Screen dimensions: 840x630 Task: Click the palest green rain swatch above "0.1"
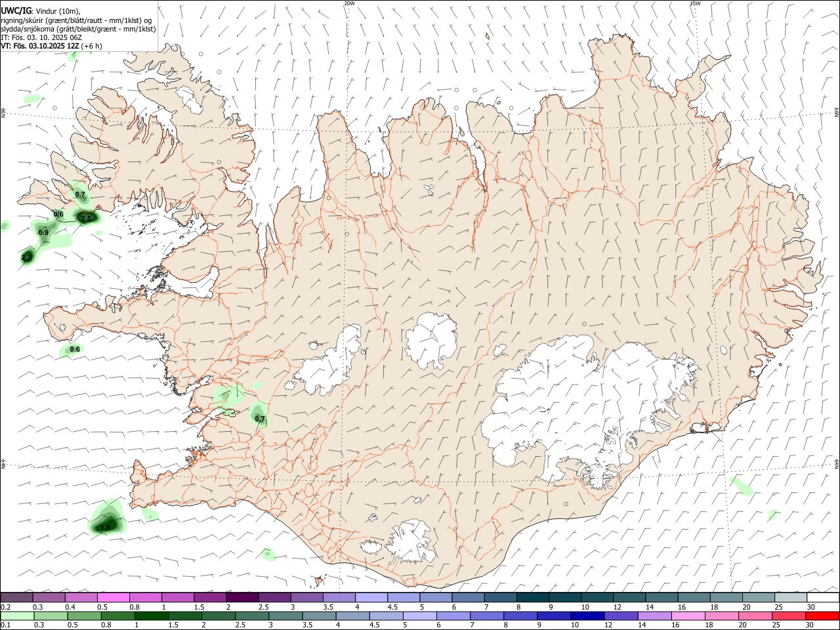(x=17, y=616)
